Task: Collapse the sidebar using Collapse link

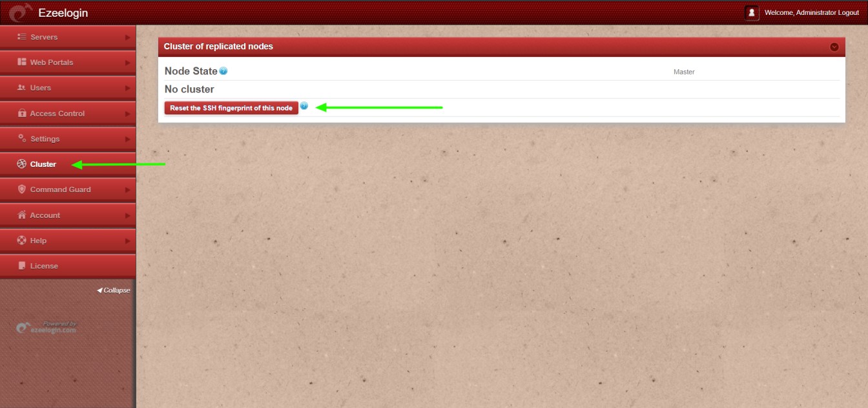Action: click(114, 290)
